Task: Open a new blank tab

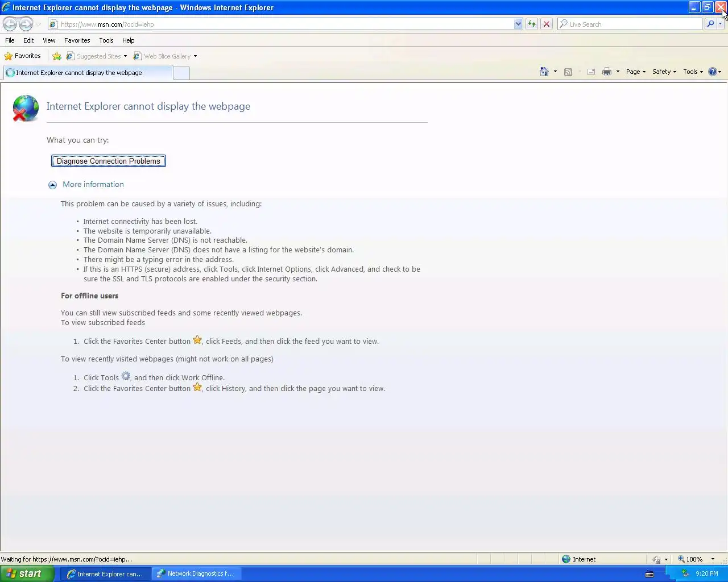Action: (x=181, y=73)
